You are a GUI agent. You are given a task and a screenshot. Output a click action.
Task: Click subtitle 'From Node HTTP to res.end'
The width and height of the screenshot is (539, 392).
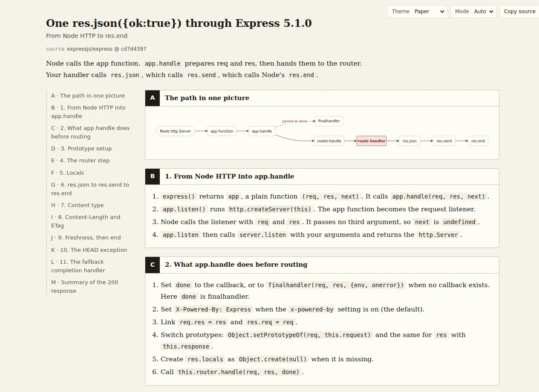coord(86,36)
